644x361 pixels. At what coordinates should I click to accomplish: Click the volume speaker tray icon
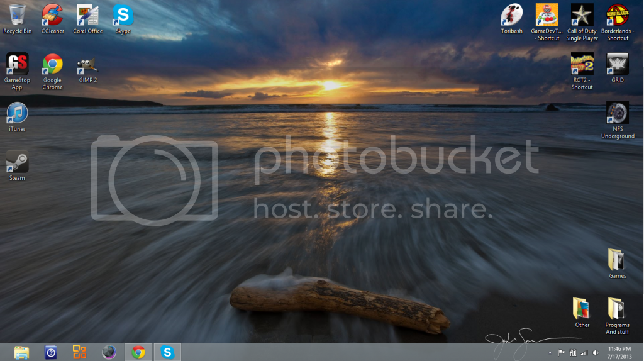coord(596,353)
